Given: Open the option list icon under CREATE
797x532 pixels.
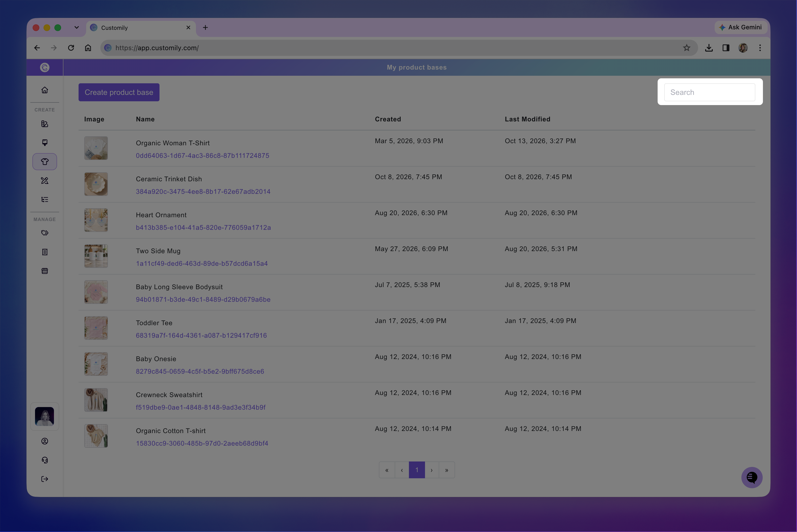Looking at the screenshot, I should point(44,199).
